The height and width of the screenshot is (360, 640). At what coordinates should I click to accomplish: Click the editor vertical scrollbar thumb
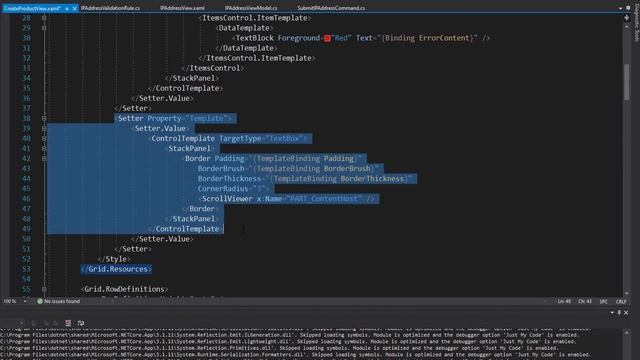(x=627, y=82)
